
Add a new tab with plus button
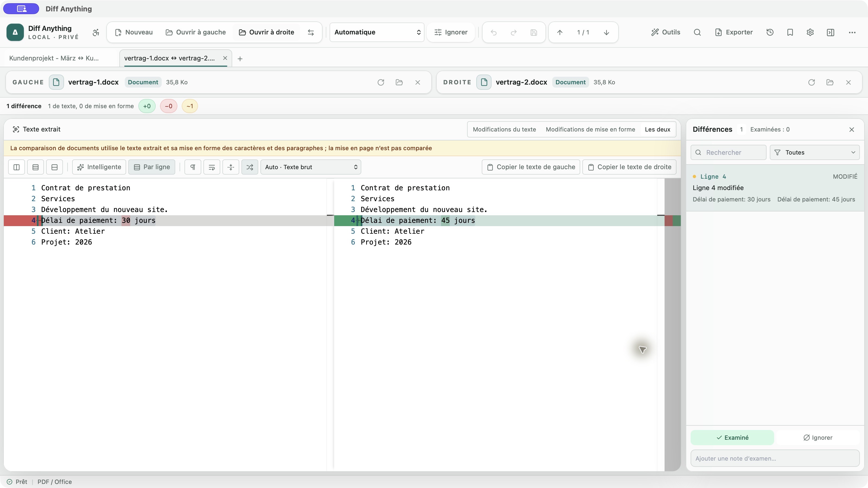[x=240, y=59]
